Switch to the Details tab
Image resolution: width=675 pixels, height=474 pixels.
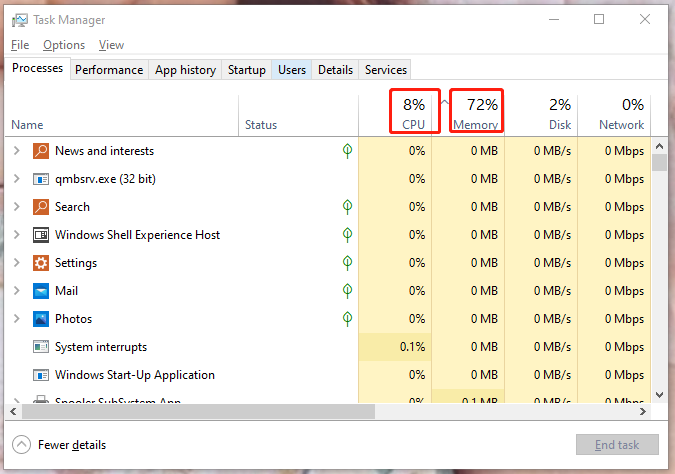coord(335,70)
